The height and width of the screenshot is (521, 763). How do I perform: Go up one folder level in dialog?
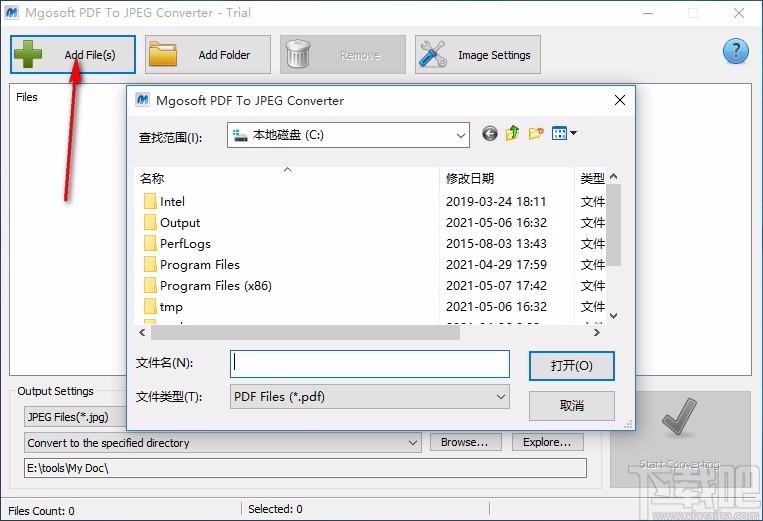pyautogui.click(x=512, y=133)
